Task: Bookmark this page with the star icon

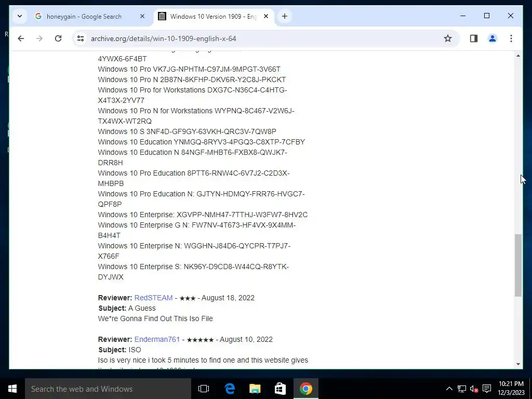Action: (448, 38)
